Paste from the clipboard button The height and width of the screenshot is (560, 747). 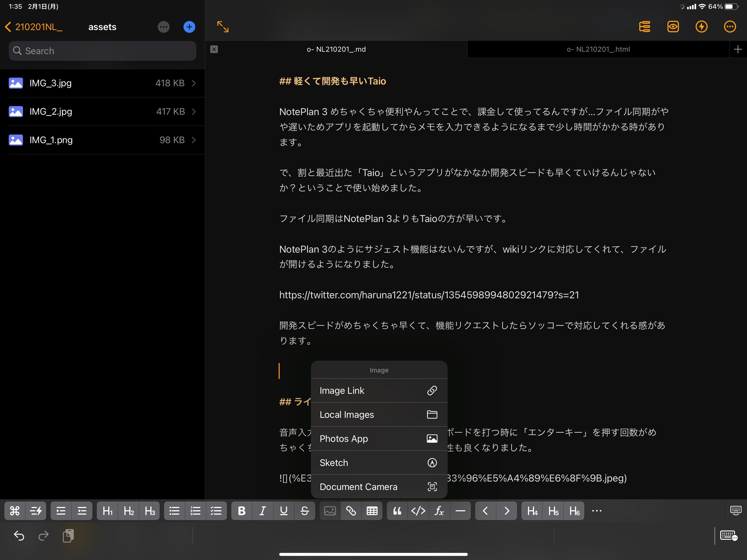click(x=69, y=536)
